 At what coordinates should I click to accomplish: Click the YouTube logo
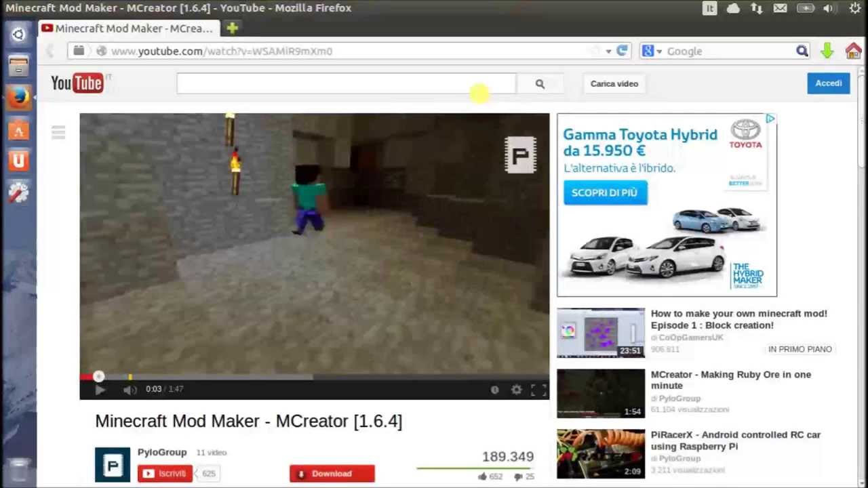pos(77,83)
